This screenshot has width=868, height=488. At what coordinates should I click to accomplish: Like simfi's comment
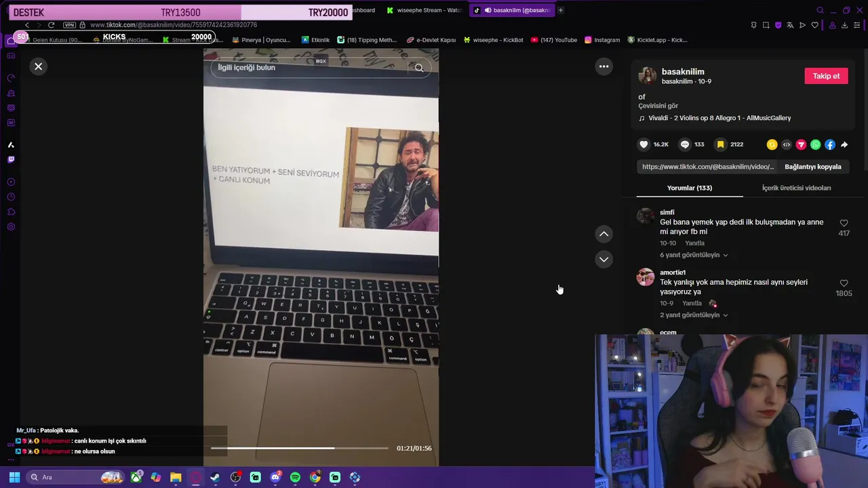pyautogui.click(x=844, y=223)
